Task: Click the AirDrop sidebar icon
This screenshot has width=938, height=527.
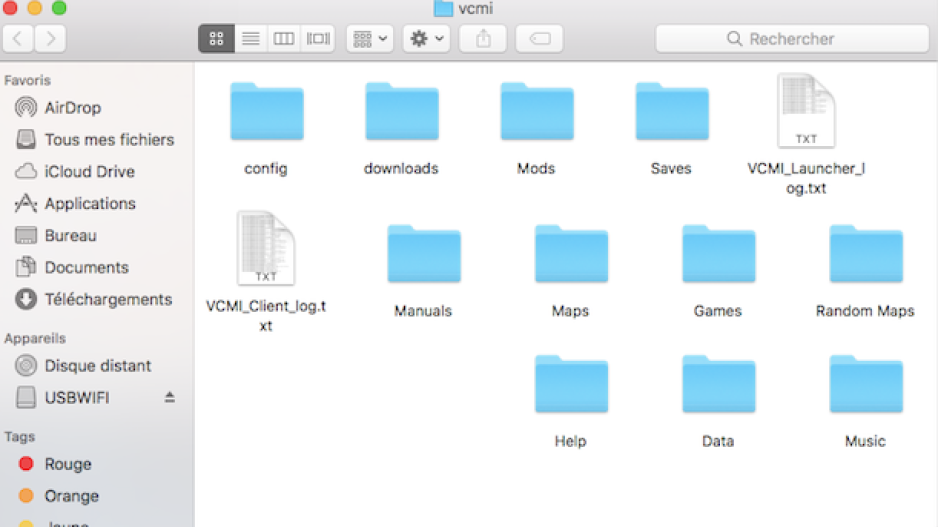Action: pyautogui.click(x=26, y=108)
